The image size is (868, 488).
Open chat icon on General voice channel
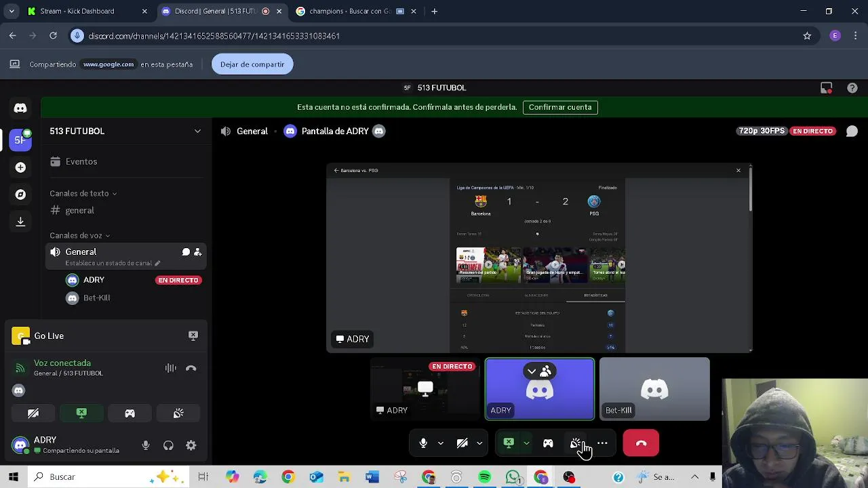186,252
